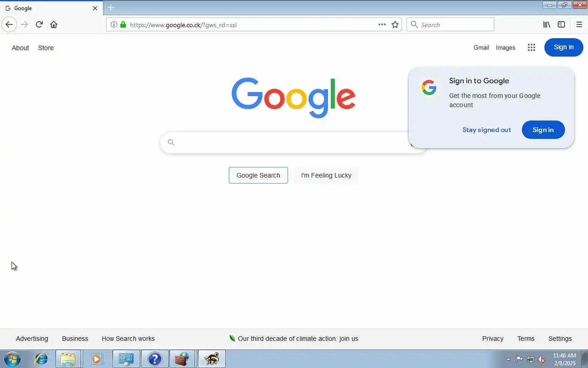
Task: Close the Google tab
Action: click(x=95, y=8)
